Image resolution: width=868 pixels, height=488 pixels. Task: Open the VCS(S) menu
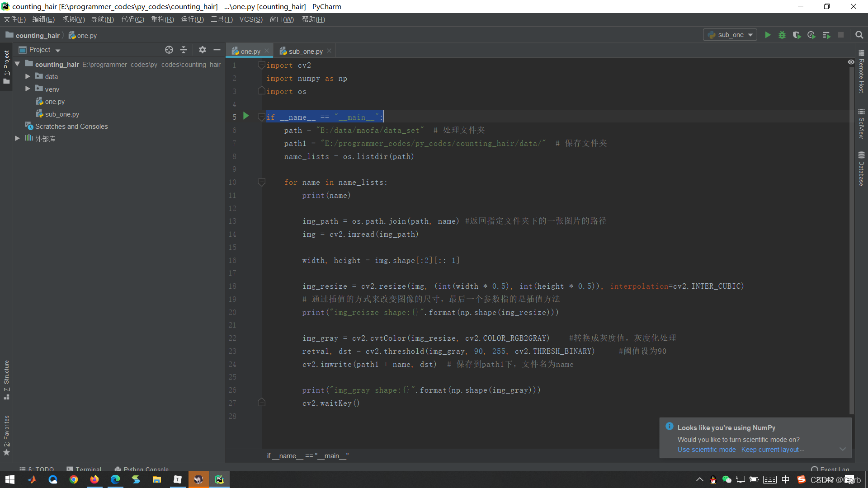250,19
